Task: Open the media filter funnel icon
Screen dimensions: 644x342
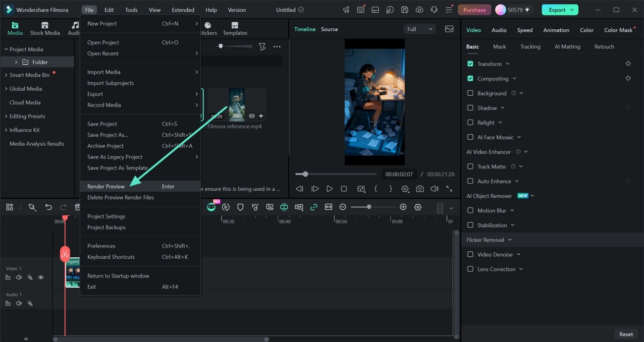Action: (262, 47)
